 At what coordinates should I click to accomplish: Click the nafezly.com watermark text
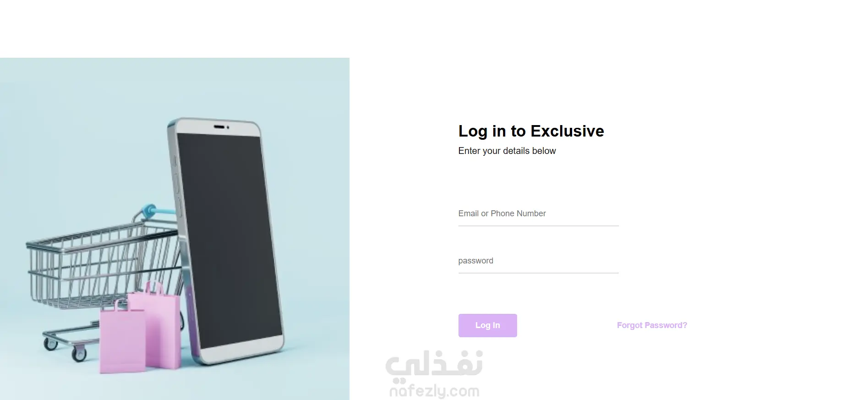pyautogui.click(x=434, y=391)
